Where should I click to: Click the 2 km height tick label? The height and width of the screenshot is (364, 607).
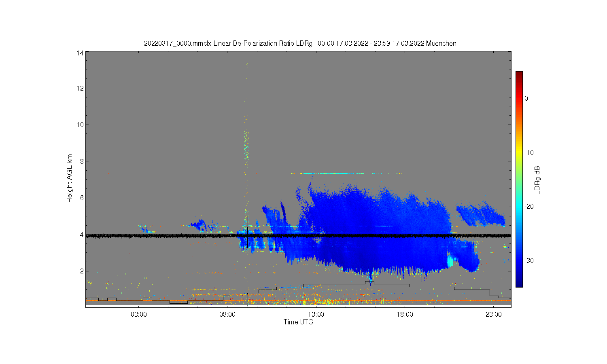(82, 271)
